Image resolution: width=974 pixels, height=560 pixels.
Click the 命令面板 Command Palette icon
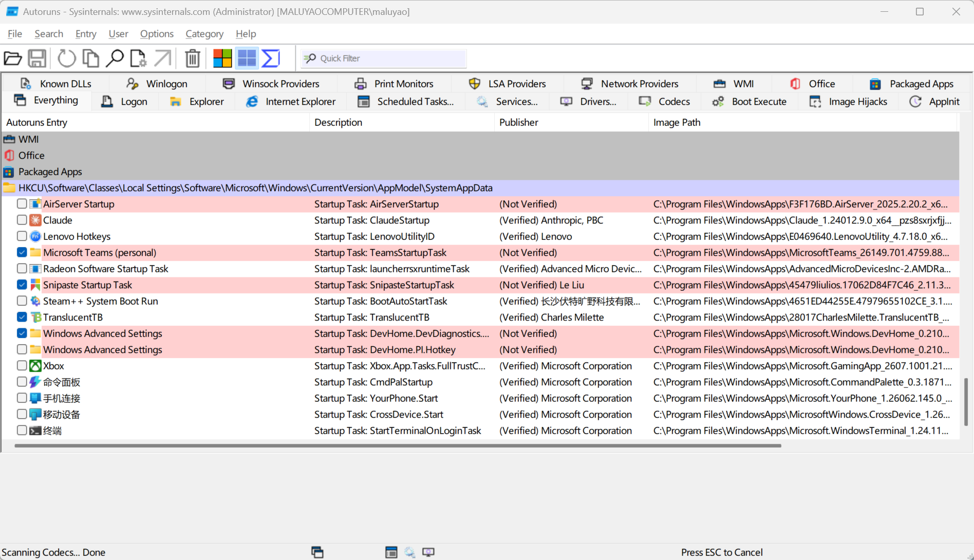click(35, 382)
